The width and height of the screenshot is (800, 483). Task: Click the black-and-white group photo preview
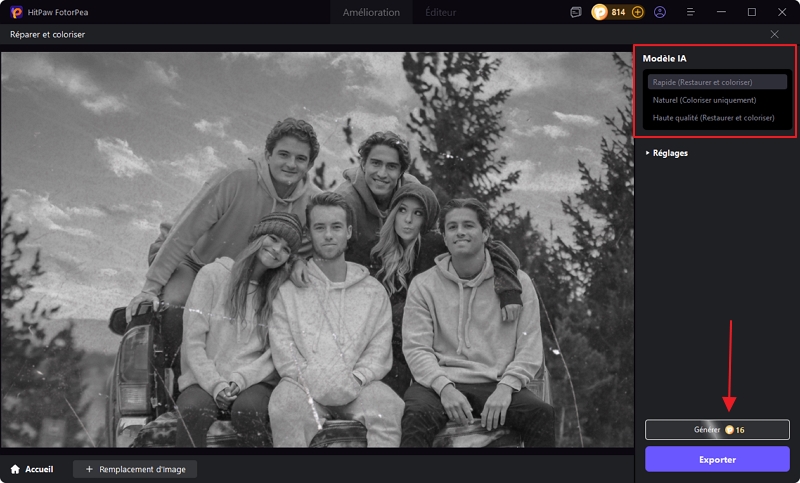(x=316, y=250)
